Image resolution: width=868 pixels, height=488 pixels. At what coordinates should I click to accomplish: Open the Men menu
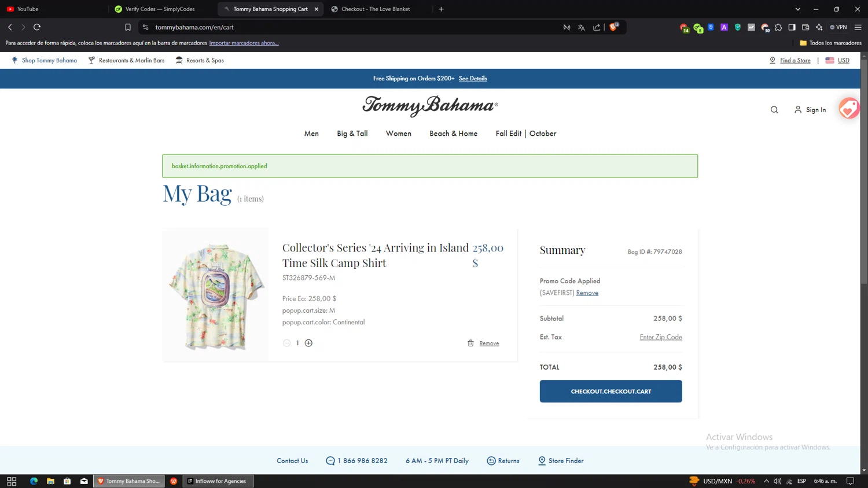pos(311,134)
